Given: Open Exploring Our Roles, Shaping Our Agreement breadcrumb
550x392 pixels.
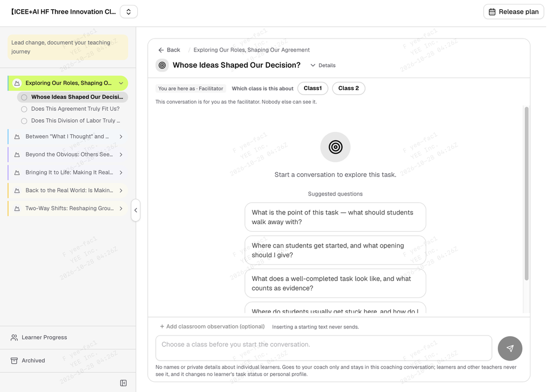Looking at the screenshot, I should tap(251, 50).
